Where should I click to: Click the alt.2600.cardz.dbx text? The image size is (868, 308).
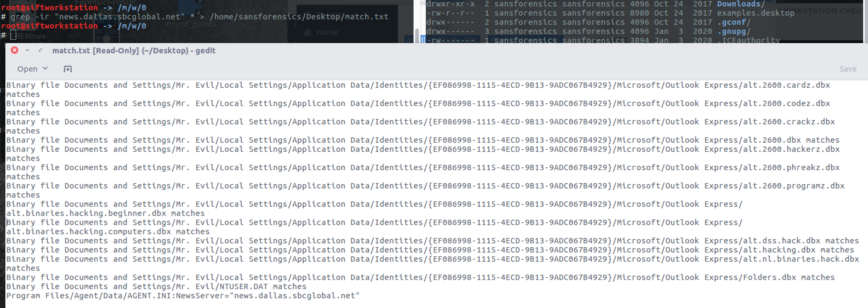tap(786, 85)
